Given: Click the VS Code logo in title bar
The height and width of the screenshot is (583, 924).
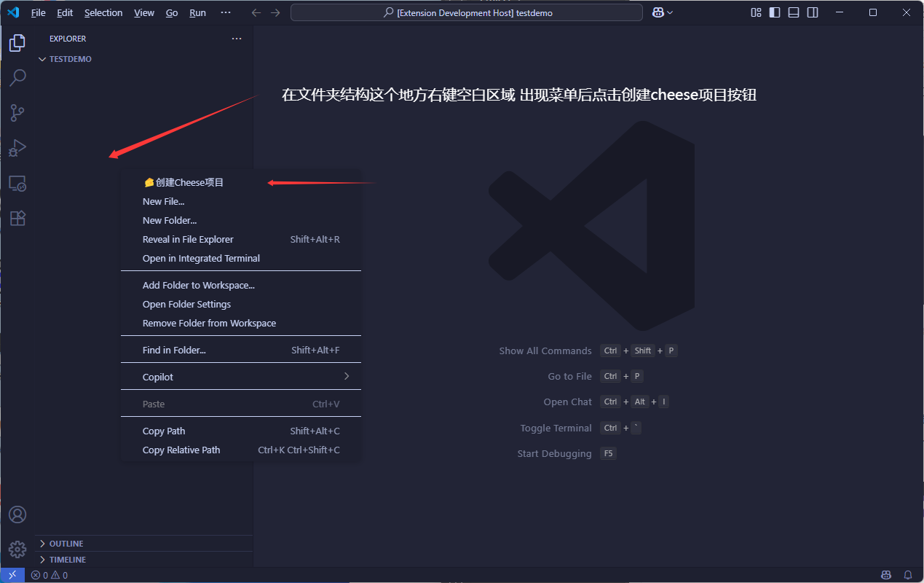Looking at the screenshot, I should click(12, 12).
